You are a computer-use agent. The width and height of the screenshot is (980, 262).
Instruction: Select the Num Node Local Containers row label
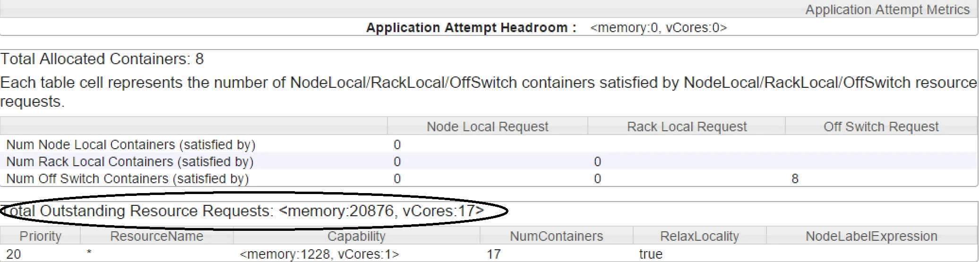tap(130, 144)
